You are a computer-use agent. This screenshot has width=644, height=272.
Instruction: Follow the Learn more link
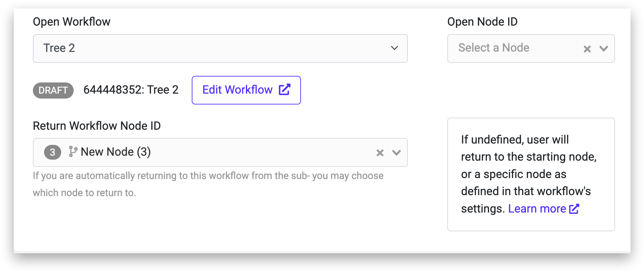[x=537, y=209]
